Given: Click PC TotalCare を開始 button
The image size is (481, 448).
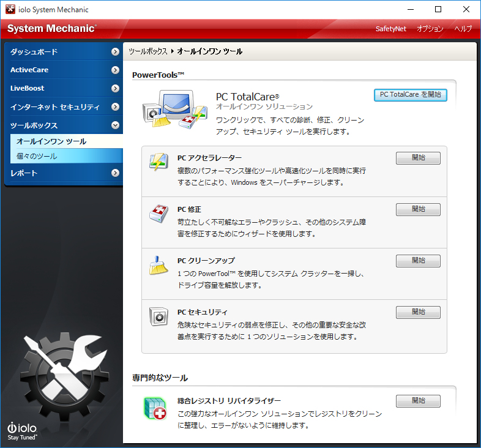Looking at the screenshot, I should click(x=410, y=95).
